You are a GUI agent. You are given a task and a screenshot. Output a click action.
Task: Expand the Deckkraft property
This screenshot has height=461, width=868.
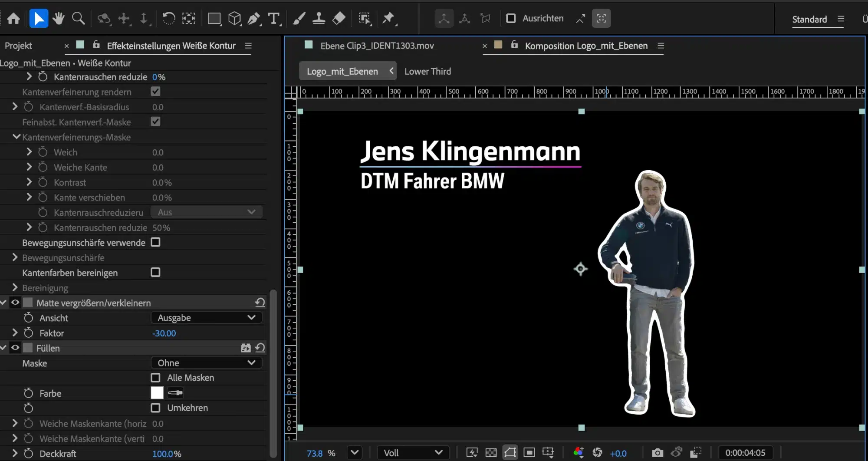point(15,453)
